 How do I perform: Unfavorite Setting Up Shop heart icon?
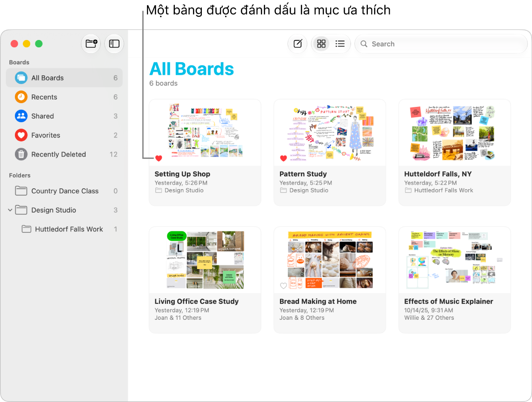tap(159, 158)
